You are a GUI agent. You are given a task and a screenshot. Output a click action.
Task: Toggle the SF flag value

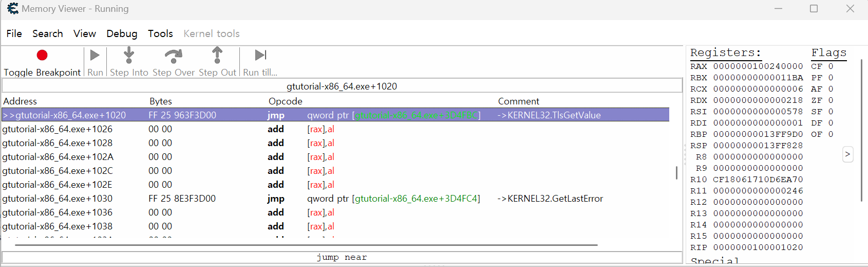point(831,112)
